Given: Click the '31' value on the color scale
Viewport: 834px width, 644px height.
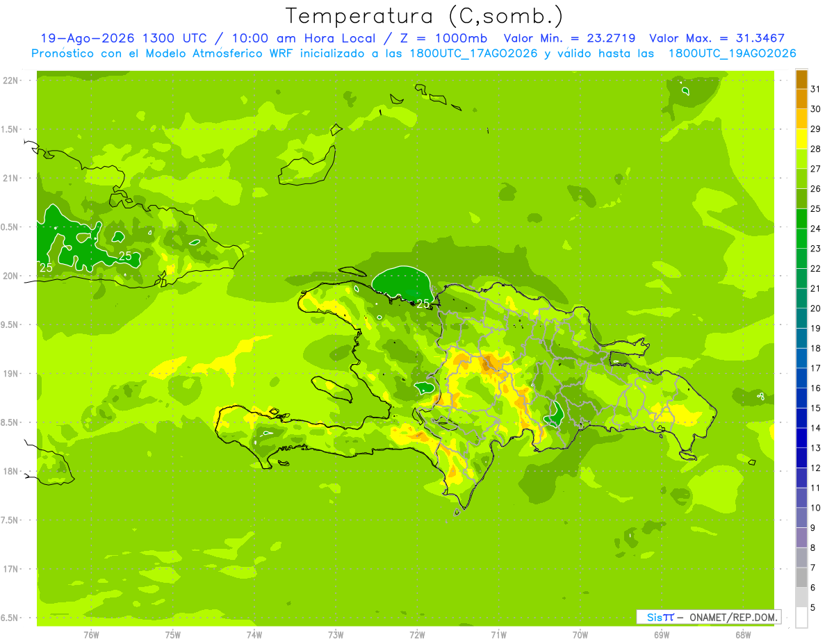Looking at the screenshot, I should coord(816,89).
